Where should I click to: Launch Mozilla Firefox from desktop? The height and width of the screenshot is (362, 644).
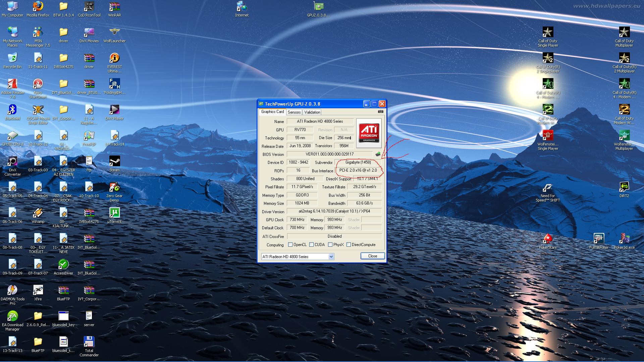pyautogui.click(x=38, y=9)
